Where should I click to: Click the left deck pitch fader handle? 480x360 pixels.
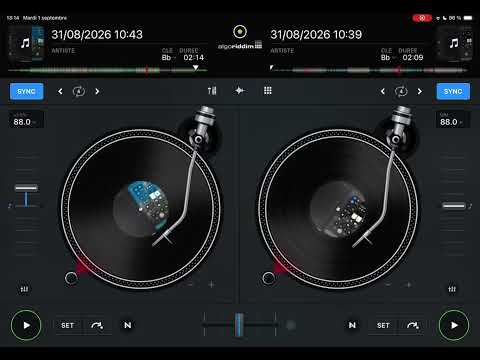pos(26,188)
